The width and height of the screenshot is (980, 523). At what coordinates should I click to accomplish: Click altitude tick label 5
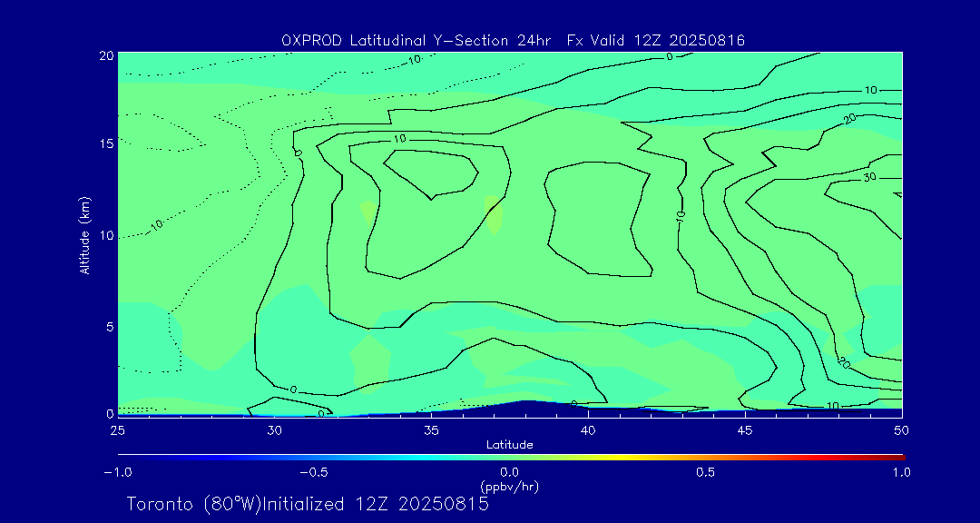108,326
